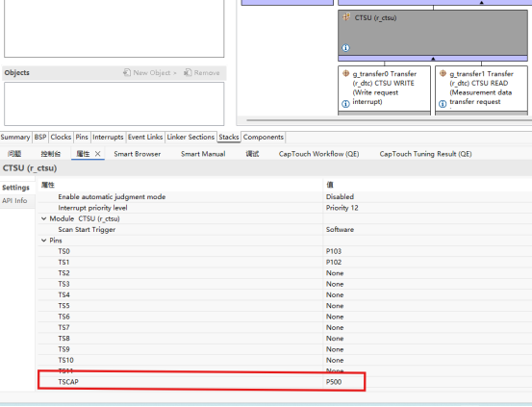This screenshot has height=407, width=532.
Task: Click the stacks pane horizontal scrollbar
Action: 390,120
